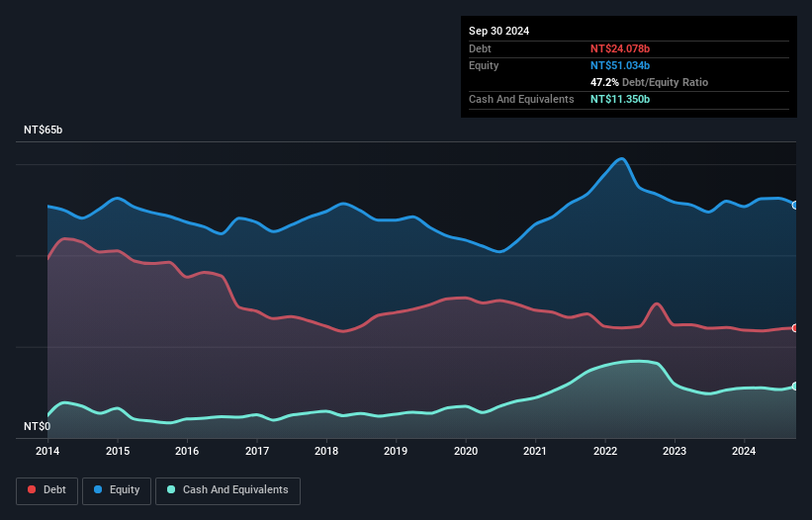This screenshot has width=812, height=520.
Task: Click the 2023 x-axis label
Action: [x=675, y=451]
